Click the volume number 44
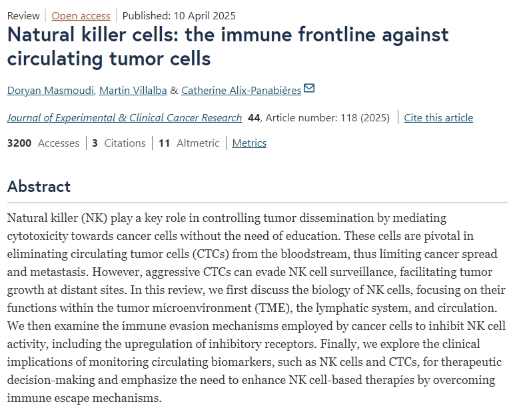 tap(254, 118)
